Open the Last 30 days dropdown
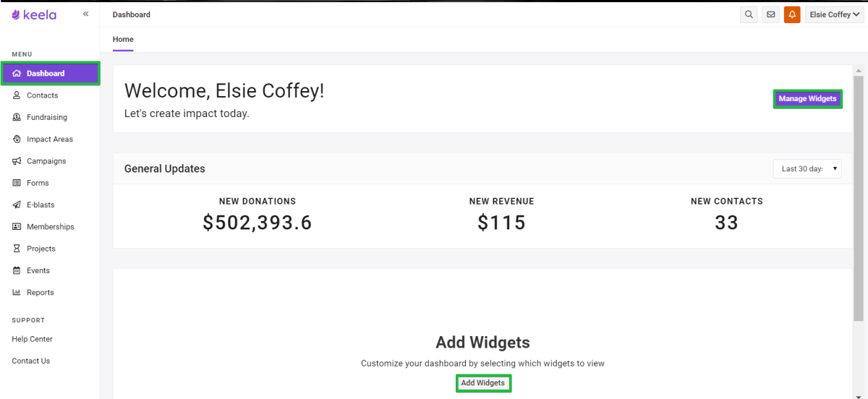Screen dimensions: 868x399 tap(807, 168)
